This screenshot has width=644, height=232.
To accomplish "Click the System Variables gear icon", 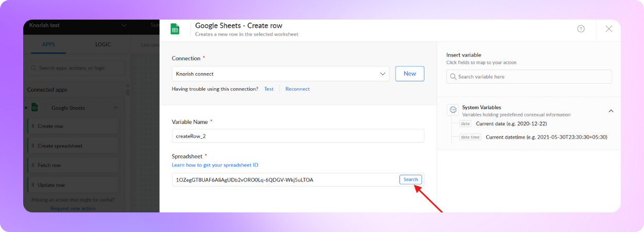I will click(453, 110).
